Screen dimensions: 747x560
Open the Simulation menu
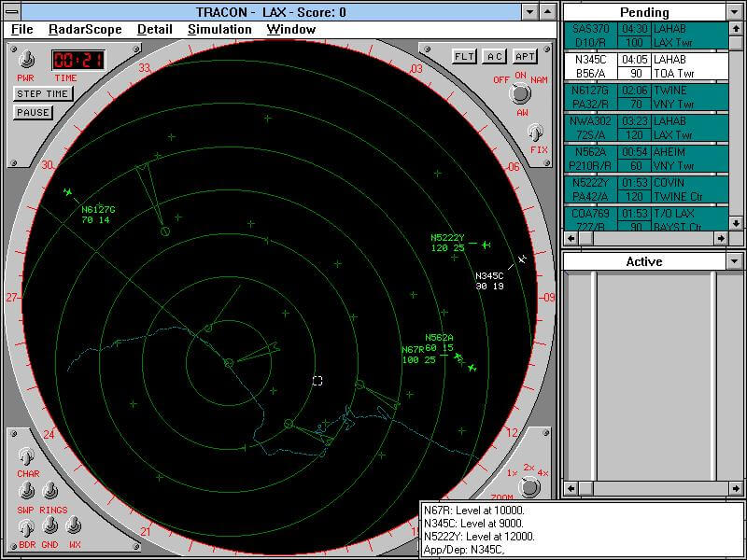[x=219, y=29]
